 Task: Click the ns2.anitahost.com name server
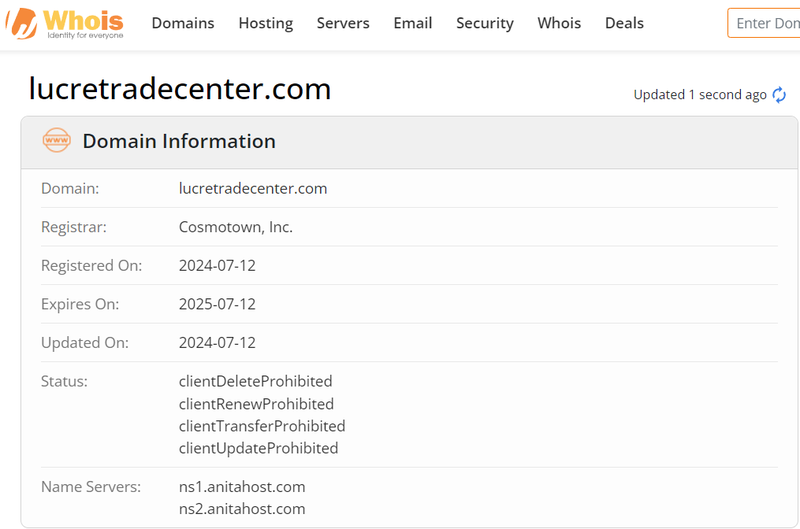point(242,509)
